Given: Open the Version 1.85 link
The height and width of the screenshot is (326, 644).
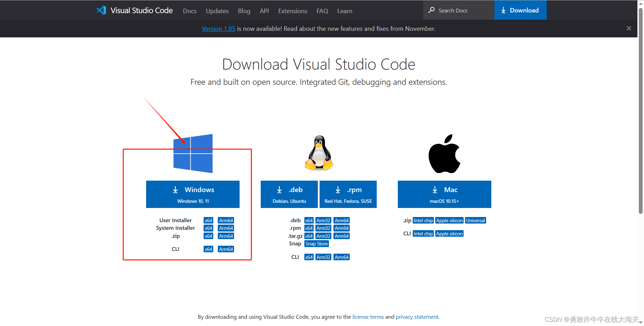Looking at the screenshot, I should [x=218, y=29].
